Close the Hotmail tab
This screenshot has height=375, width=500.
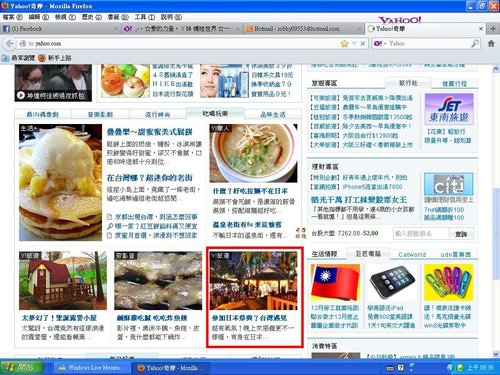pyautogui.click(x=359, y=29)
